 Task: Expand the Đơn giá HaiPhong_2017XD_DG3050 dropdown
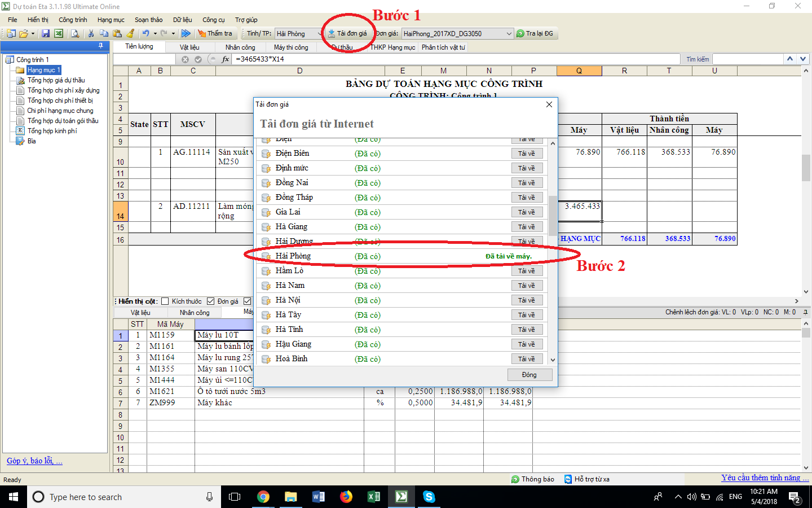(x=509, y=34)
